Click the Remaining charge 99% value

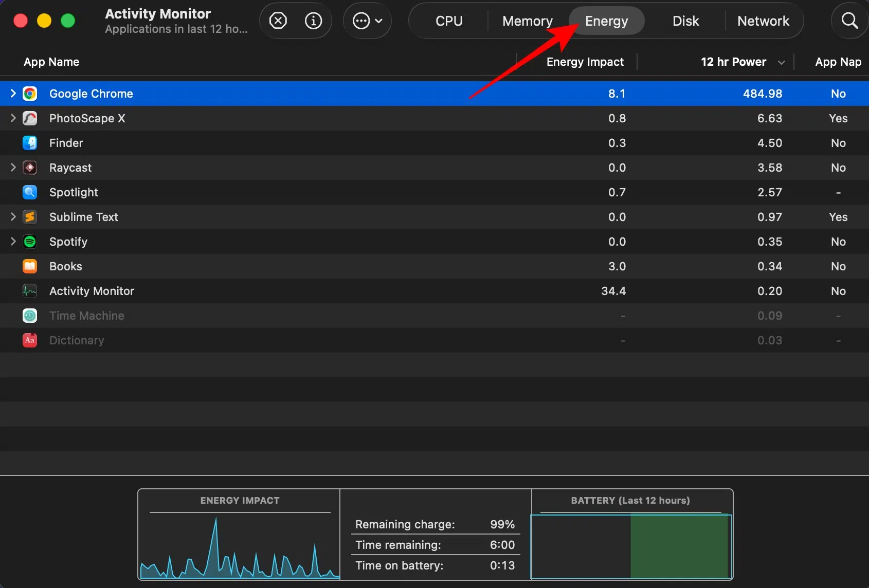[502, 524]
